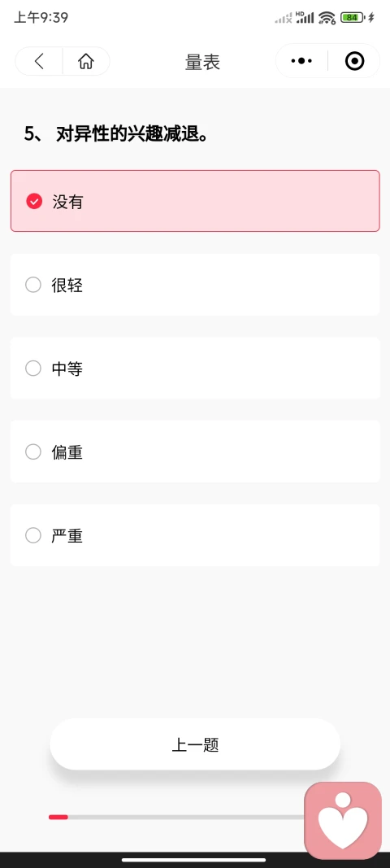The width and height of the screenshot is (390, 868).
Task: Tap the status bar time 上午9:39
Action: (41, 18)
